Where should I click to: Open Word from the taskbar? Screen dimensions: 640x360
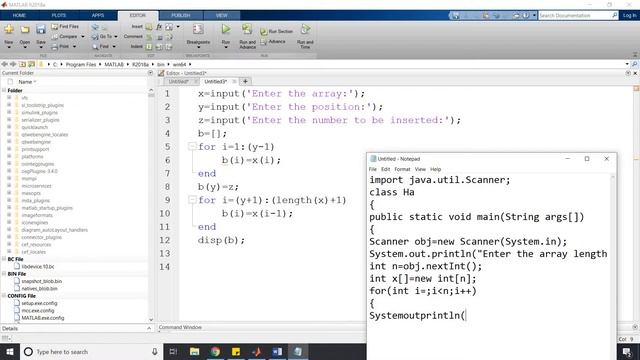click(277, 351)
